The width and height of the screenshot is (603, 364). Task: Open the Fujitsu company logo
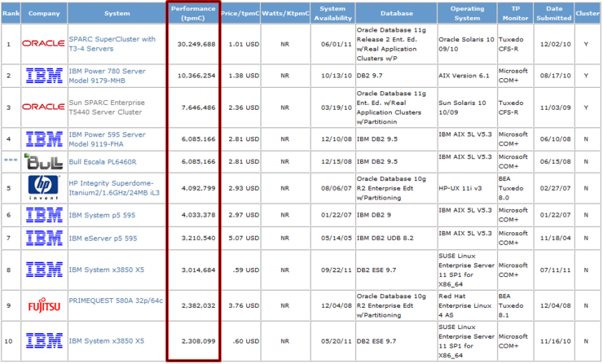[44, 305]
